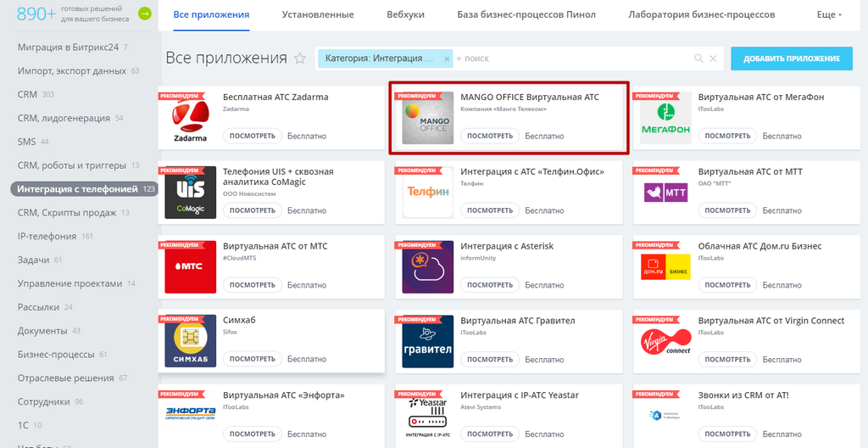Open Виртуальная АТС «Энфорта» title

coord(283,395)
